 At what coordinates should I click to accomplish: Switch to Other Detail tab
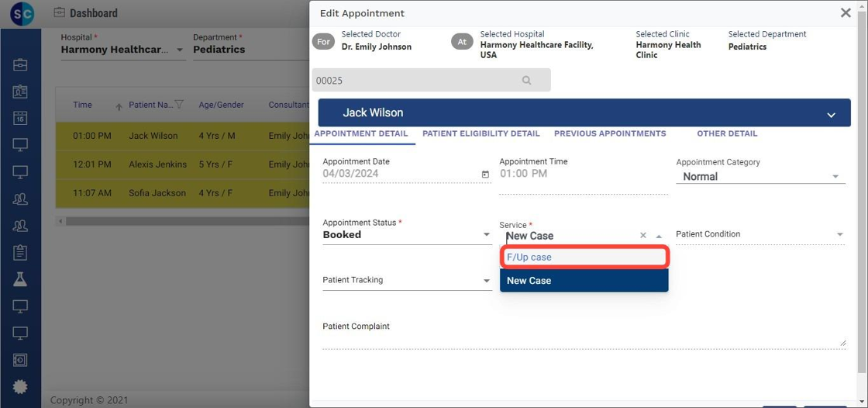coord(727,133)
